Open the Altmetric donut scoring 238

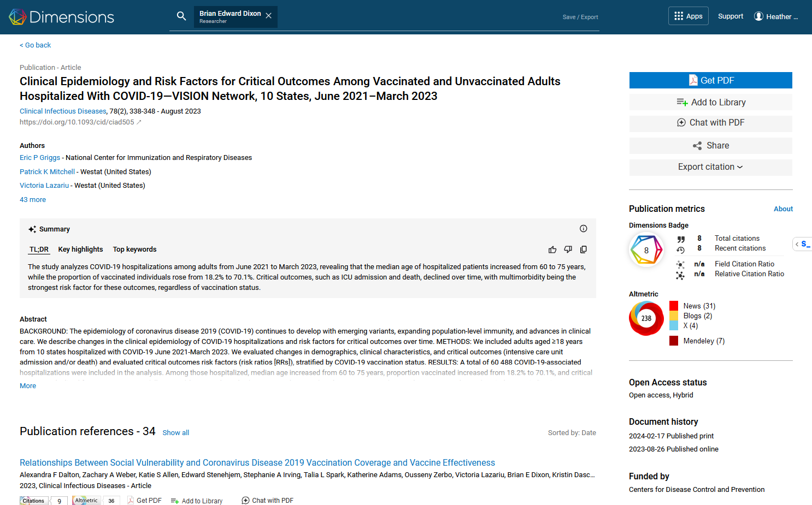(646, 318)
